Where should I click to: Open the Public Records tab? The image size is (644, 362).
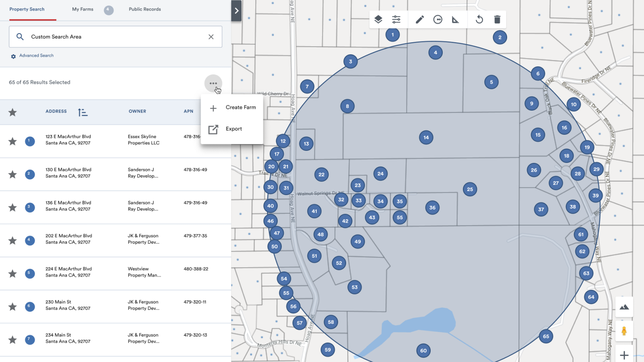[x=144, y=9]
